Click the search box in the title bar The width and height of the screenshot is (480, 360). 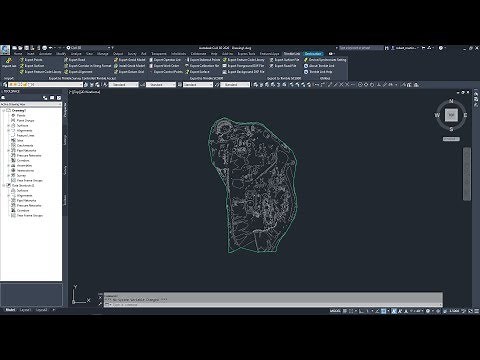tap(361, 48)
